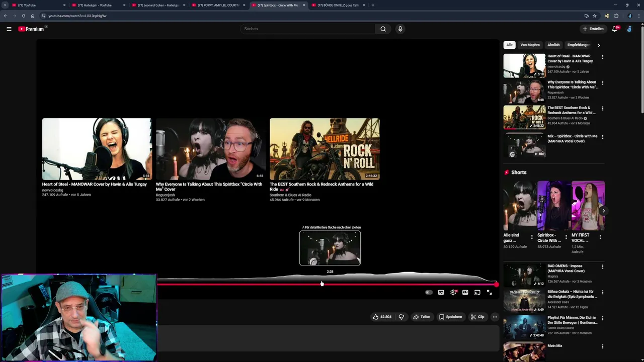
Task: Enter fullscreen mode
Action: pyautogui.click(x=490, y=292)
